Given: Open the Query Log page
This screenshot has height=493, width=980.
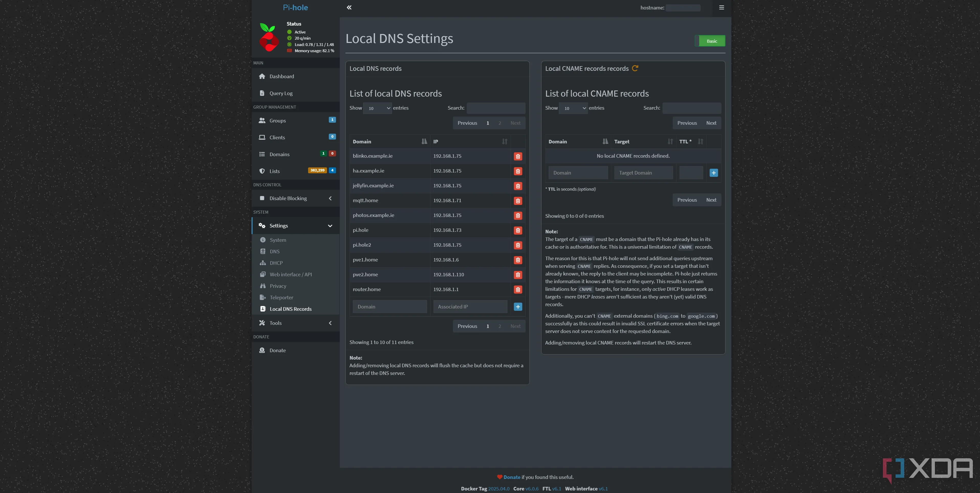Looking at the screenshot, I should coord(281,94).
